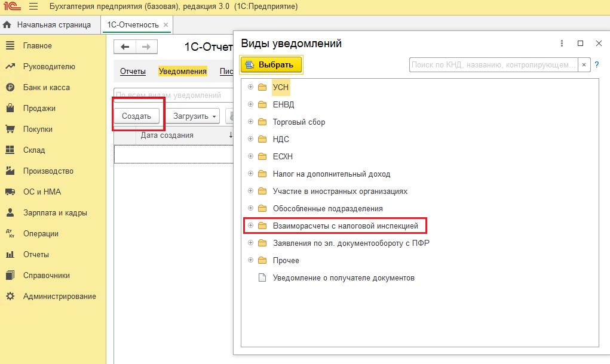
Task: Switch to the Уведомления tab
Action: coord(182,72)
